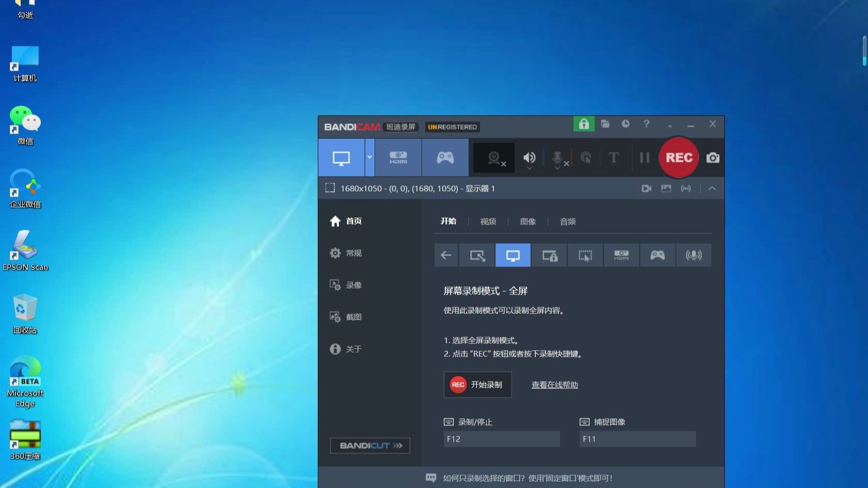This screenshot has width=868, height=488.
Task: Click the 360压缩 desktop icon
Action: (25, 440)
